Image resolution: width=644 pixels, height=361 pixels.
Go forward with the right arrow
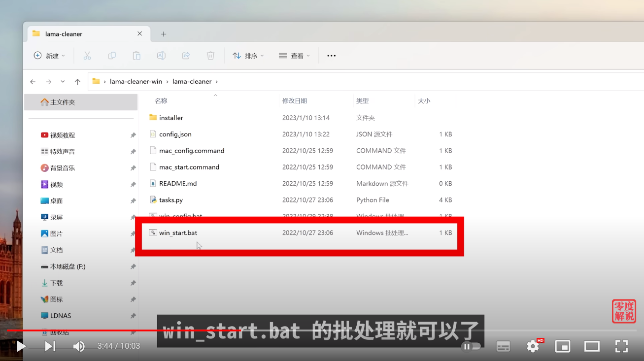click(48, 82)
